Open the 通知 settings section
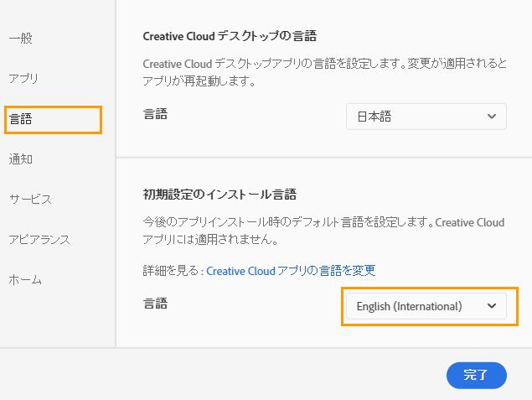 21,159
